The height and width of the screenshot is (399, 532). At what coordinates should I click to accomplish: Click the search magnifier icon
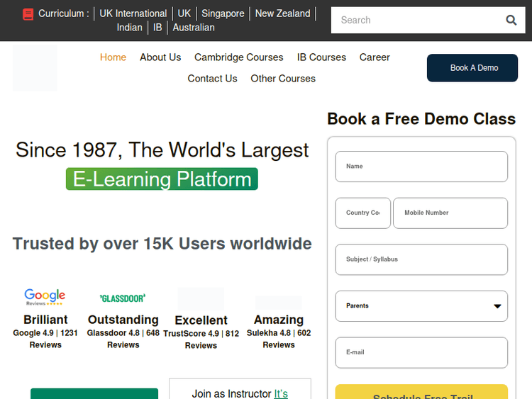point(511,20)
